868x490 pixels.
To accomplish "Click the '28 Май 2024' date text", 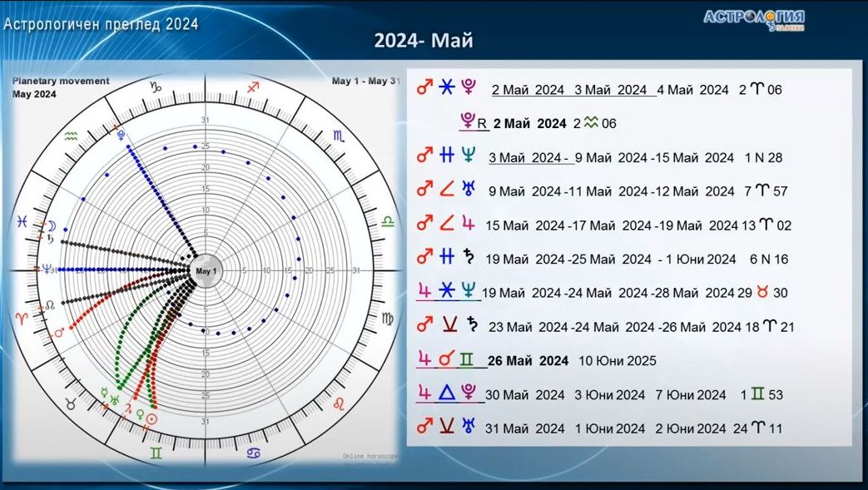I will click(x=693, y=293).
